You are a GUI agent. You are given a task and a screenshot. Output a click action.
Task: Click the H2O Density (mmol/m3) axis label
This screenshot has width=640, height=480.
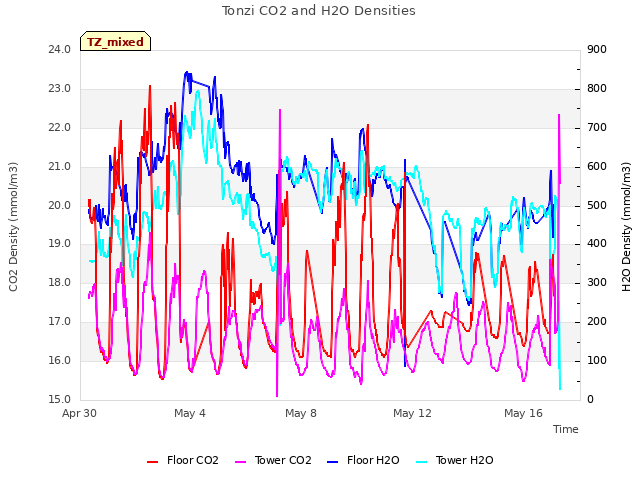626,227
